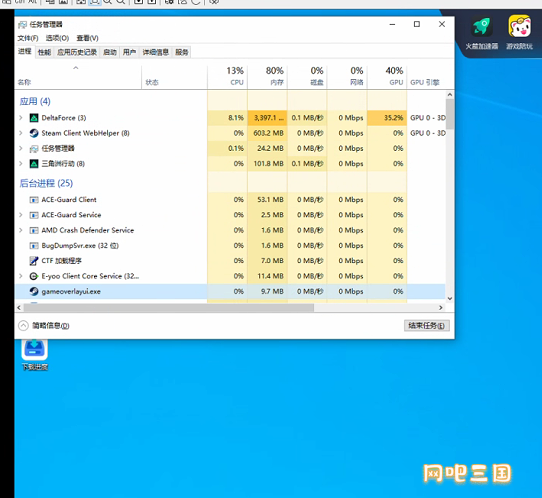Expand the DeltaForce (3) process group
Image resolution: width=542 pixels, height=498 pixels.
21,118
